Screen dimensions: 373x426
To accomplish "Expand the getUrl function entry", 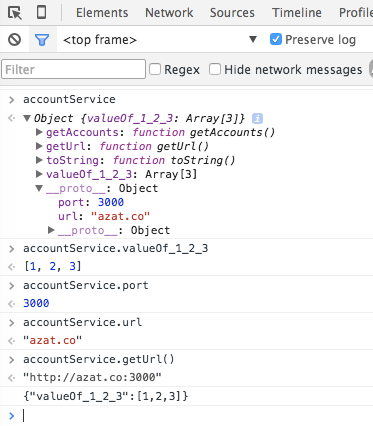I will click(39, 146).
